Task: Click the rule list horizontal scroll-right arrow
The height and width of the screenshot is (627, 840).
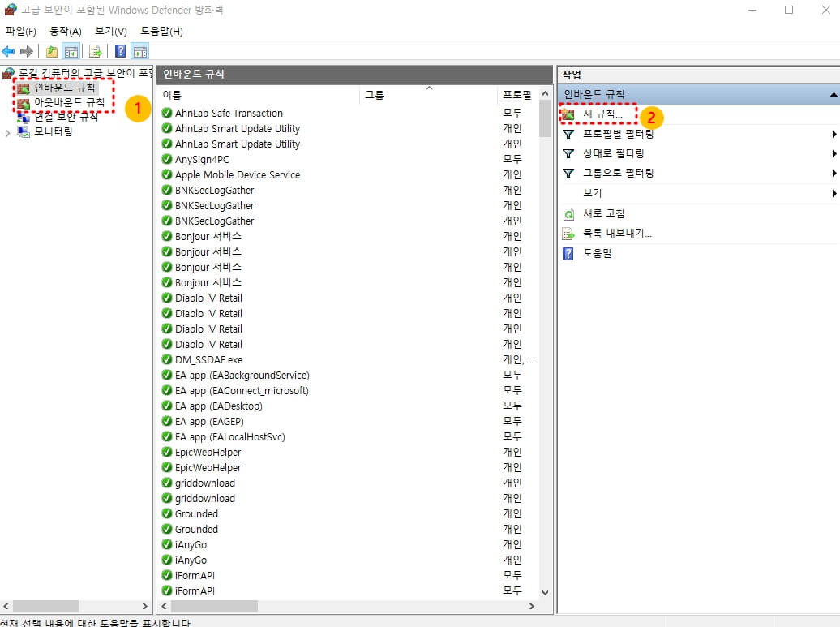Action: 531,606
